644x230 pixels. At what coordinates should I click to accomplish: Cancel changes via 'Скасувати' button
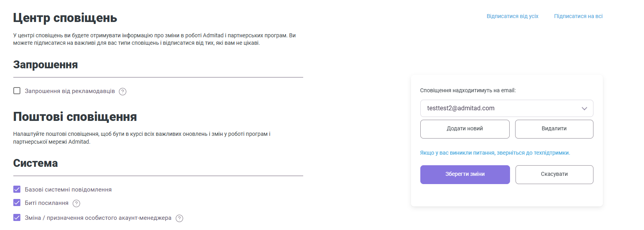coord(554,174)
